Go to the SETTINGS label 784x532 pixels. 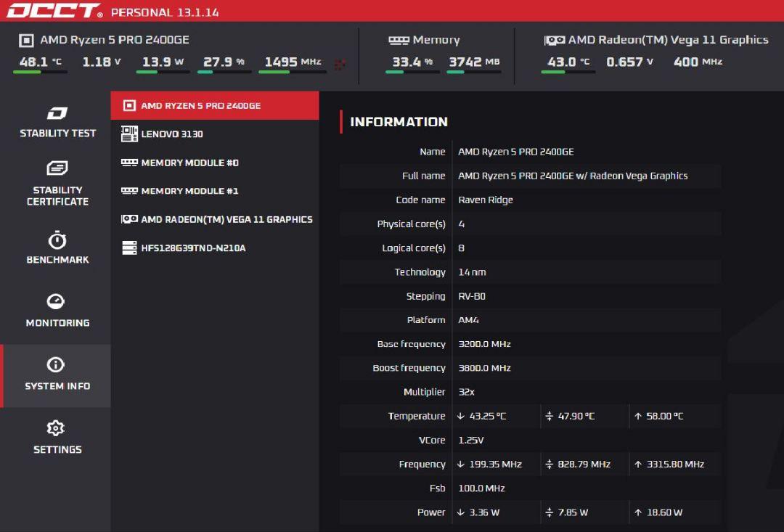(57, 449)
